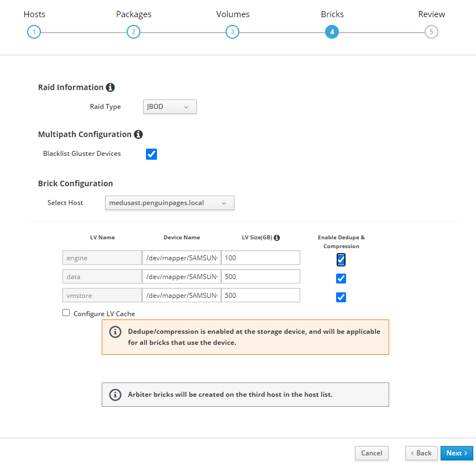
Task: Edit the engine LV size field
Action: point(260,258)
